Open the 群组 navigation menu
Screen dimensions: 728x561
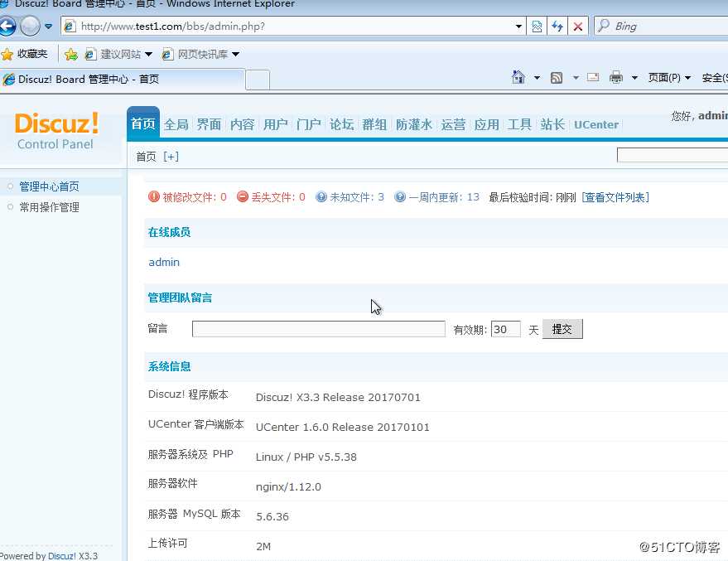pyautogui.click(x=374, y=124)
